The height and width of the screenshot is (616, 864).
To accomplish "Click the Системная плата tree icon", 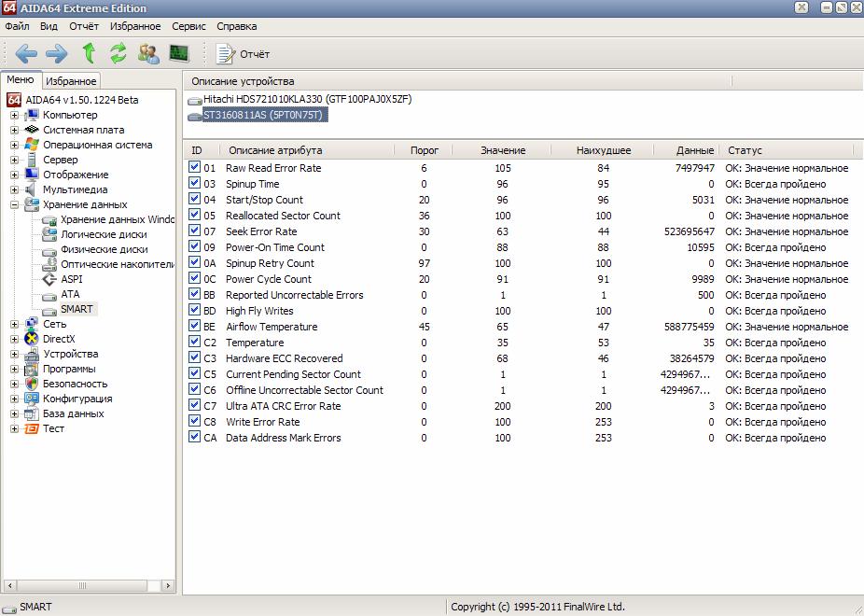I will click(32, 130).
